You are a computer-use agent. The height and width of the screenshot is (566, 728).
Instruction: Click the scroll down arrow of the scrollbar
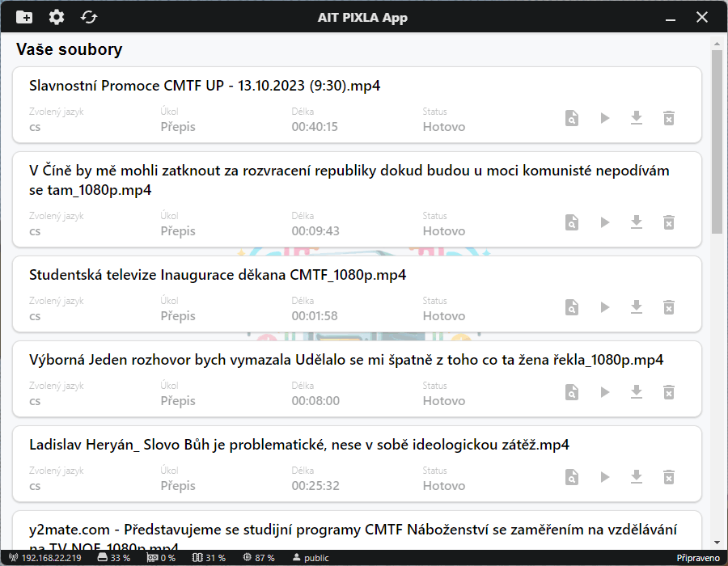(x=717, y=542)
